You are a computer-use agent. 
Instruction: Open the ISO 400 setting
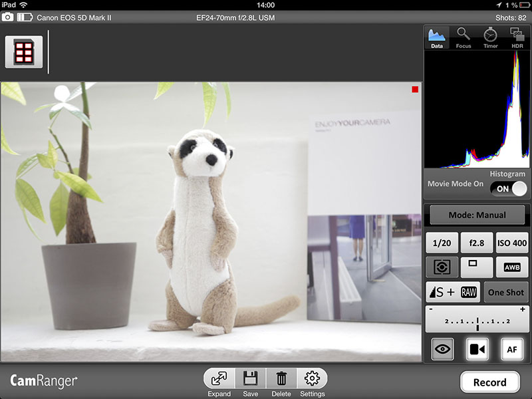512,243
